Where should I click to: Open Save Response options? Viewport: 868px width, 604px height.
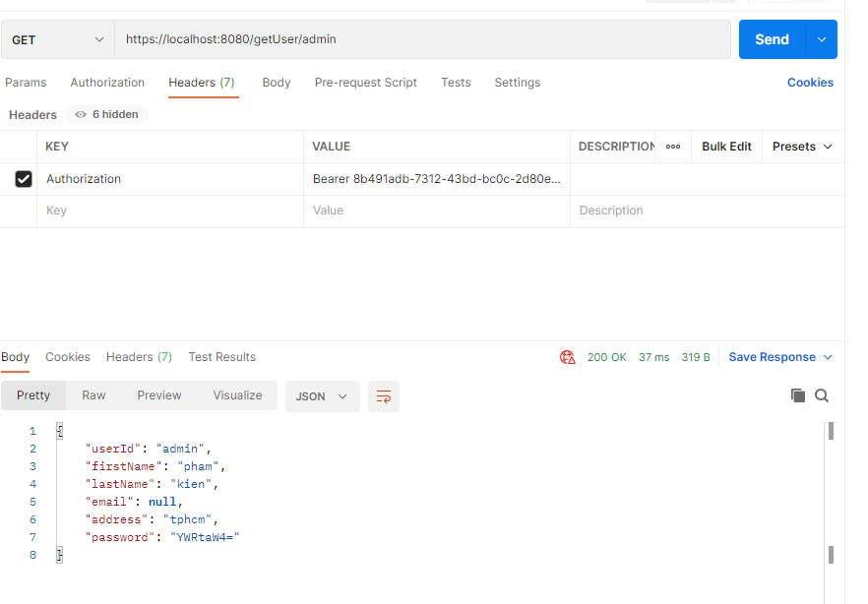pyautogui.click(x=780, y=357)
